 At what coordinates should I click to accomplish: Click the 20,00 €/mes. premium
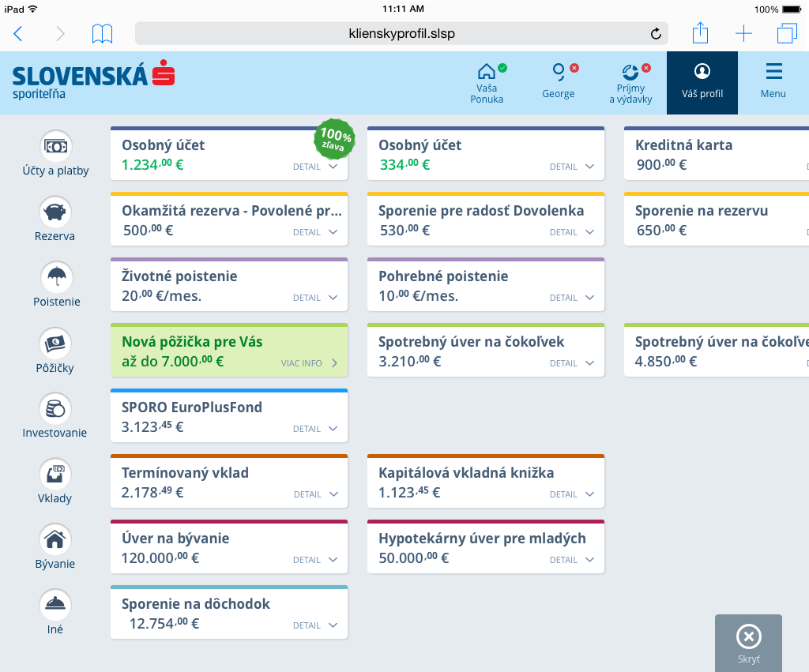(x=161, y=296)
